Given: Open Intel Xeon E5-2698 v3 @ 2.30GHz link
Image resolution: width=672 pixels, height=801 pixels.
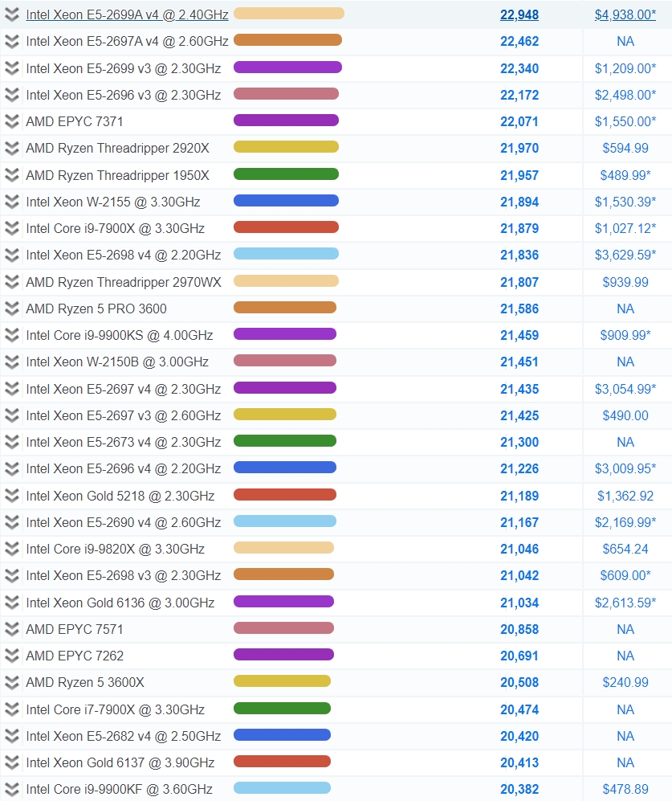Looking at the screenshot, I should tap(124, 576).
